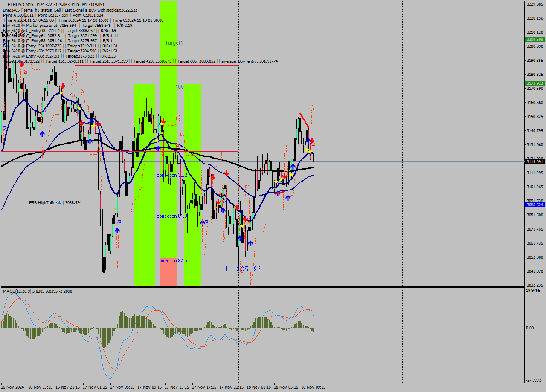Click 3150.825 on the price axis
The height and width of the screenshot is (392, 546).
(x=534, y=116)
